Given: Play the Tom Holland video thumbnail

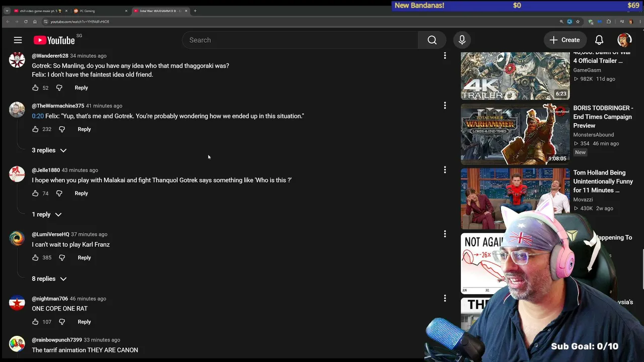Looking at the screenshot, I should (x=515, y=199).
